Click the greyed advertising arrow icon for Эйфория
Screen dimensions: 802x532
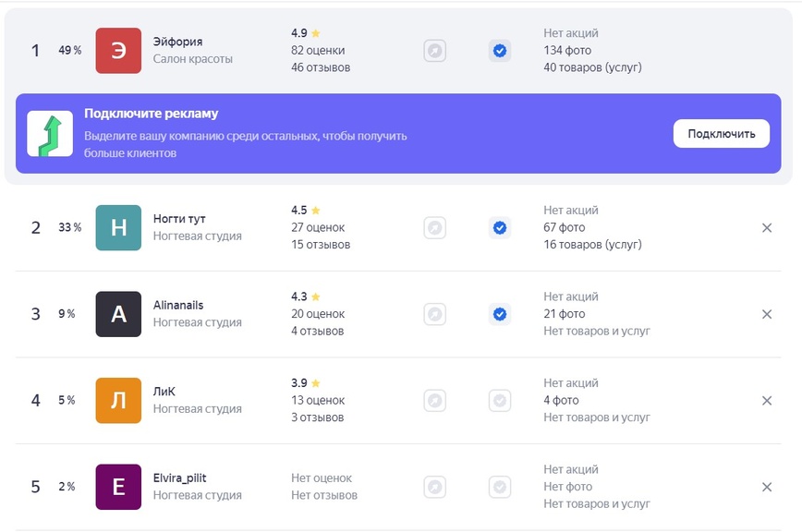pos(435,51)
